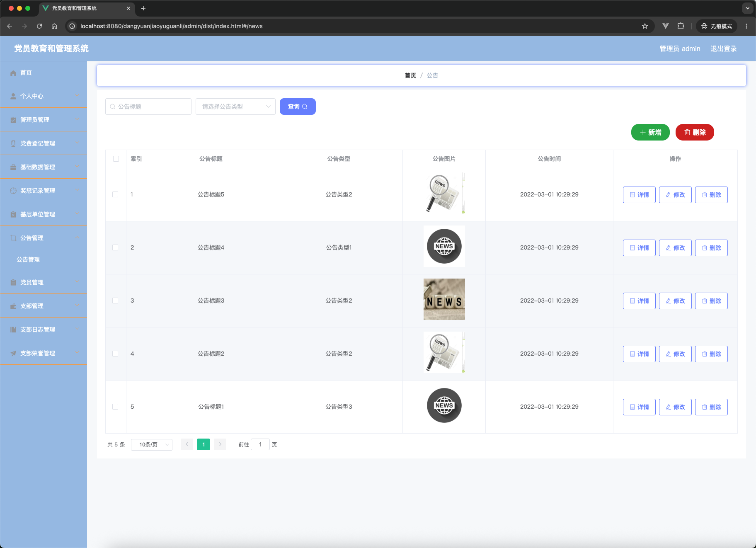The height and width of the screenshot is (548, 756).
Task: Click the icon beside 奖惩记录管理
Action: pyautogui.click(x=13, y=191)
